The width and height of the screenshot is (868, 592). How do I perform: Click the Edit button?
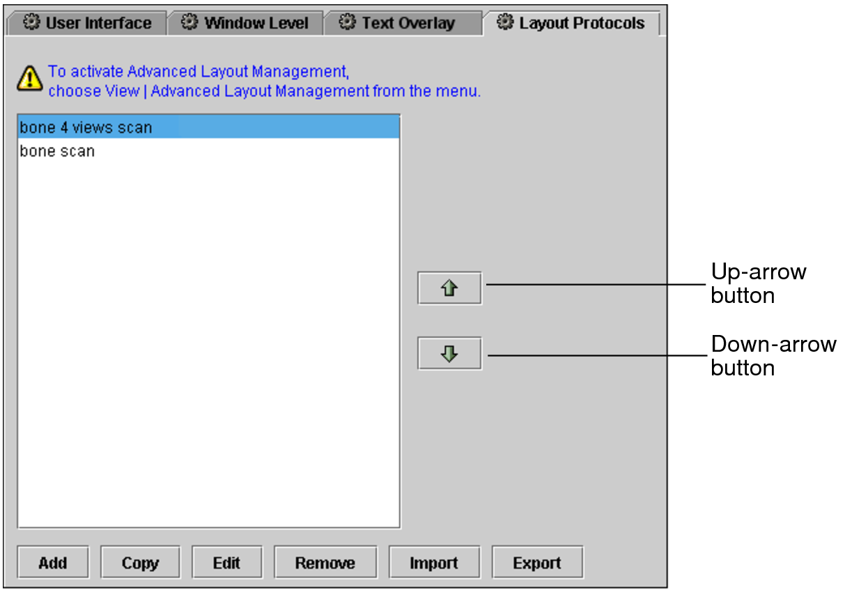coord(226,563)
